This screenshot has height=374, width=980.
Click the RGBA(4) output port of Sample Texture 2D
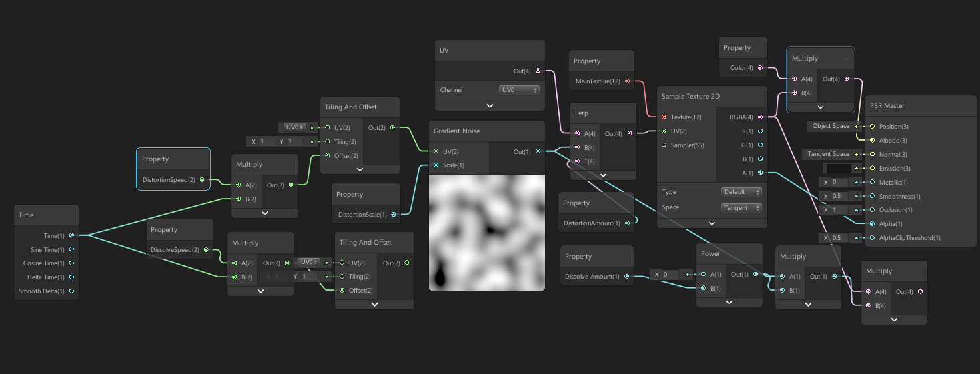click(x=761, y=117)
